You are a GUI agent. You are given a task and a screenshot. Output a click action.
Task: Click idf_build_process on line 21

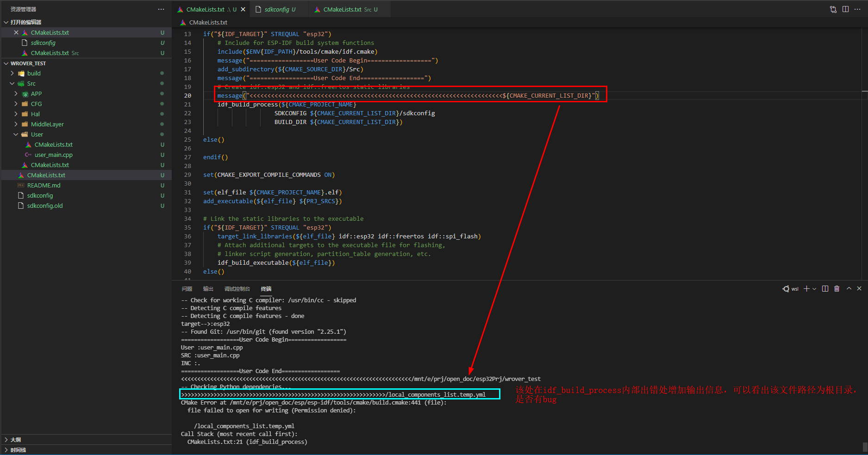[248, 104]
